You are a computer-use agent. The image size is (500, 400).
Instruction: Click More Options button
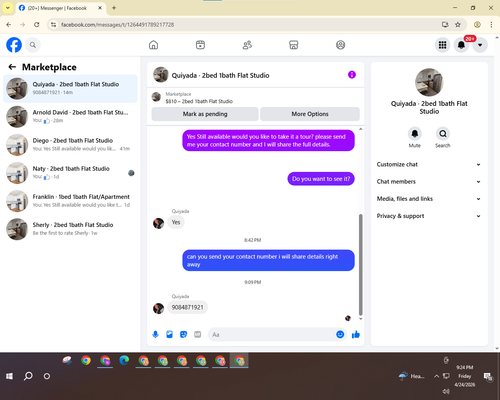click(x=310, y=114)
